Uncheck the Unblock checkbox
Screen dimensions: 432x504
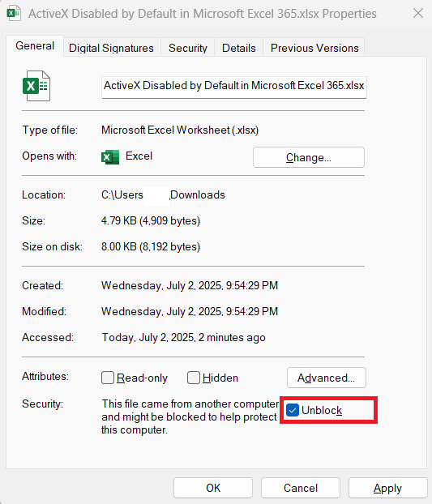tap(293, 410)
